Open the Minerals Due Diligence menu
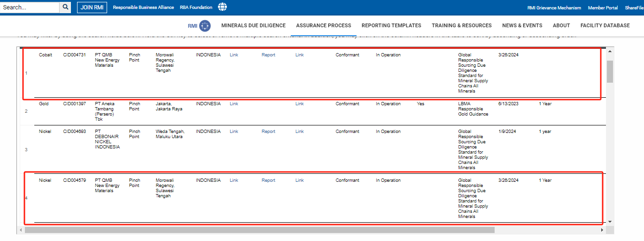The width and height of the screenshot is (644, 241). 253,26
